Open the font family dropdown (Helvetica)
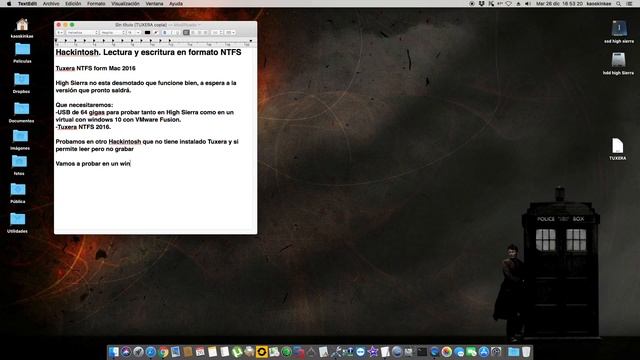This screenshot has width=640, height=360. coord(82,33)
